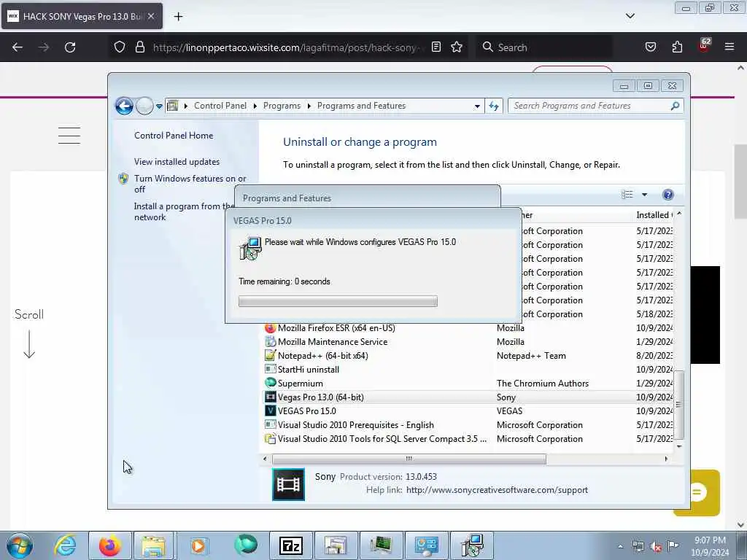Select Visual Studio 2010 Prerequisites - English

pyautogui.click(x=468, y=424)
